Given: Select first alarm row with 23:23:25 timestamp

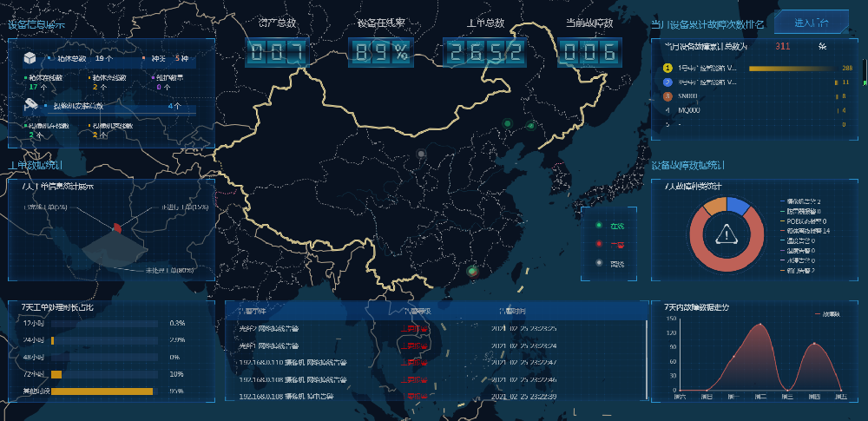Looking at the screenshot, I should click(x=434, y=328).
